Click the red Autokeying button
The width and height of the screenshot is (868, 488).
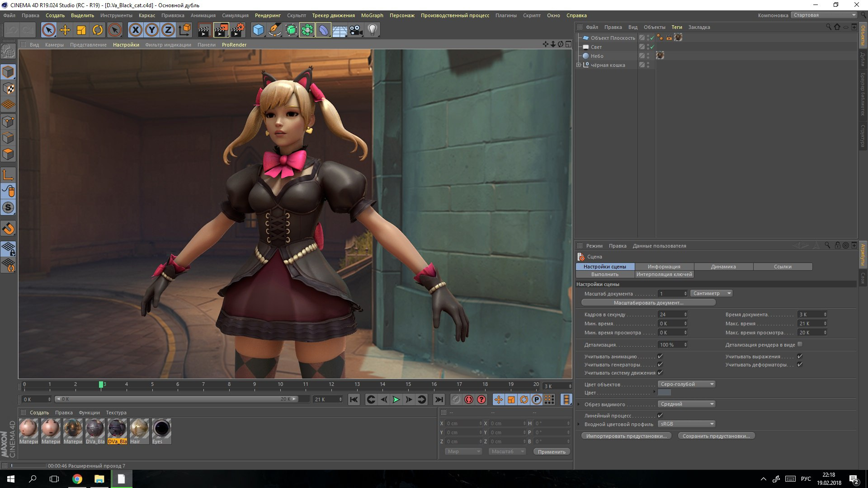pyautogui.click(x=469, y=399)
